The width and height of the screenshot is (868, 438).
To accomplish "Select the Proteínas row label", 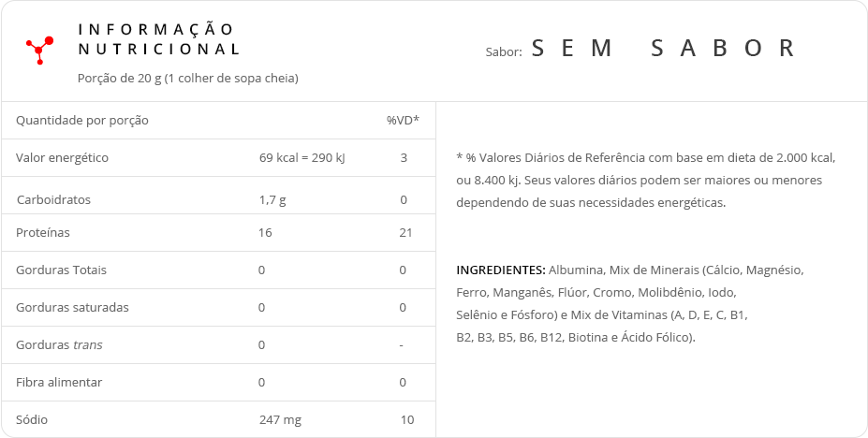I will click(x=43, y=232).
